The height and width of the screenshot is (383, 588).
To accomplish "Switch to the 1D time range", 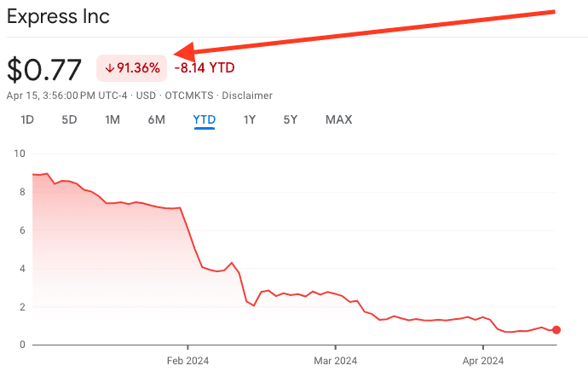I will [x=27, y=119].
